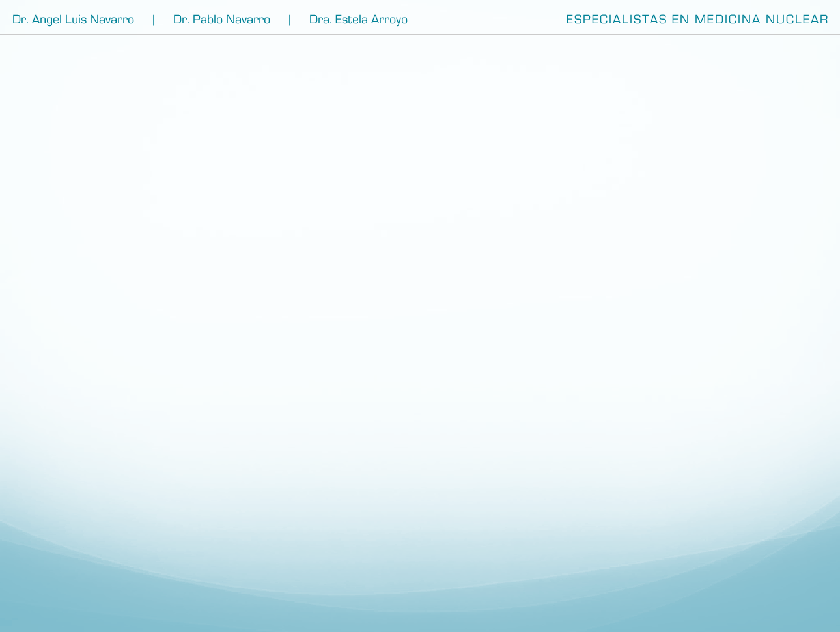
Task: Click the horizontal divider line under the header
Action: pos(420,35)
